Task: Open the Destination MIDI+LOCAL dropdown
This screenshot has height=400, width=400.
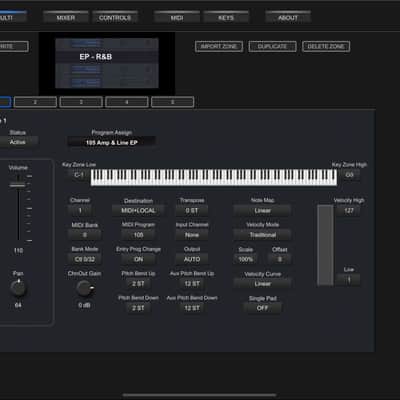Action: [x=138, y=211]
